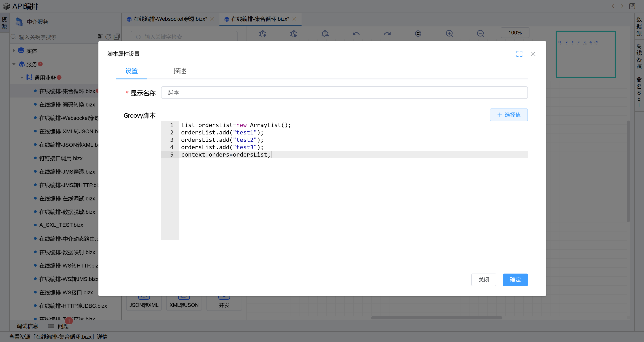Click the problems list icon in the bottom bar
644x342 pixels.
click(51, 326)
